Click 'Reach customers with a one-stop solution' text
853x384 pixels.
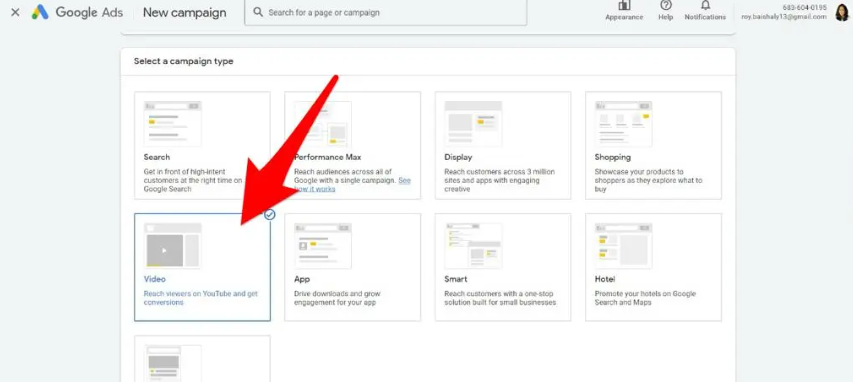(x=500, y=298)
